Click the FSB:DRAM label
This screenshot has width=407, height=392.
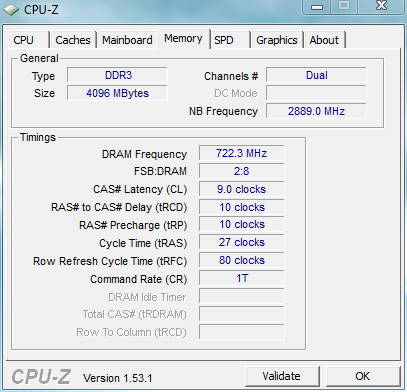click(x=160, y=171)
